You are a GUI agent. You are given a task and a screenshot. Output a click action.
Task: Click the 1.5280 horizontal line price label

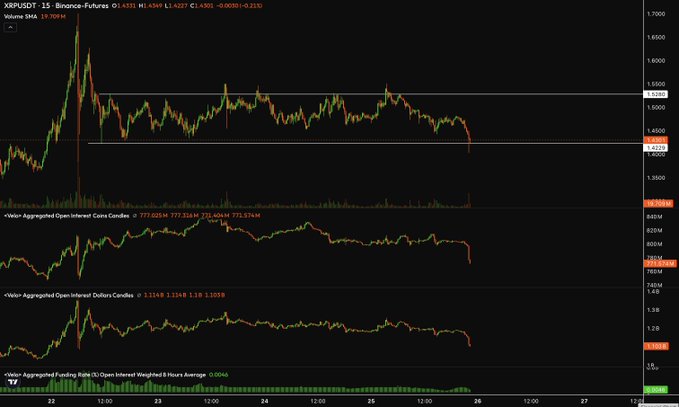[656, 94]
